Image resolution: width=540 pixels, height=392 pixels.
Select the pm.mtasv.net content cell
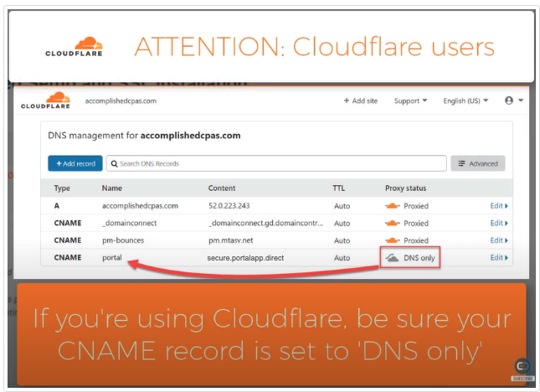coord(231,240)
